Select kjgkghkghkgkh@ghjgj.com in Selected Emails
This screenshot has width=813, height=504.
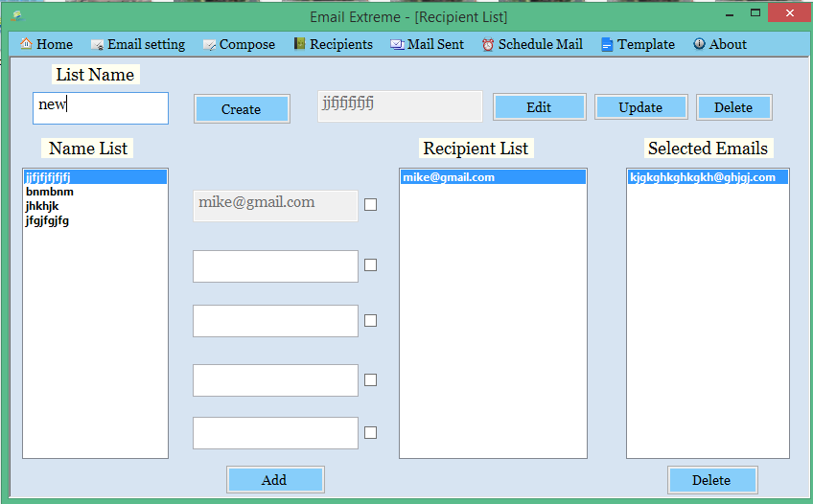(x=708, y=177)
